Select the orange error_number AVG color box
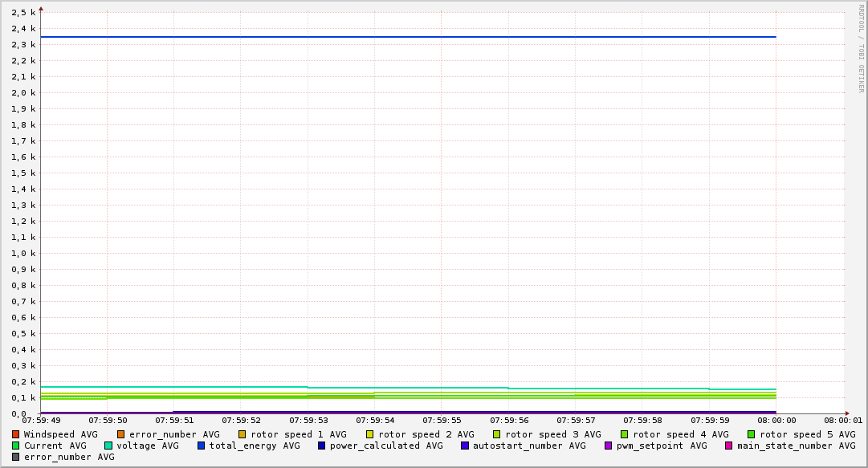This screenshot has height=468, width=868. click(120, 434)
